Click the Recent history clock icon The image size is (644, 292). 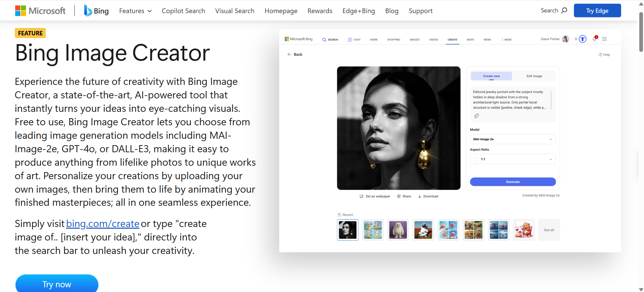[340, 215]
